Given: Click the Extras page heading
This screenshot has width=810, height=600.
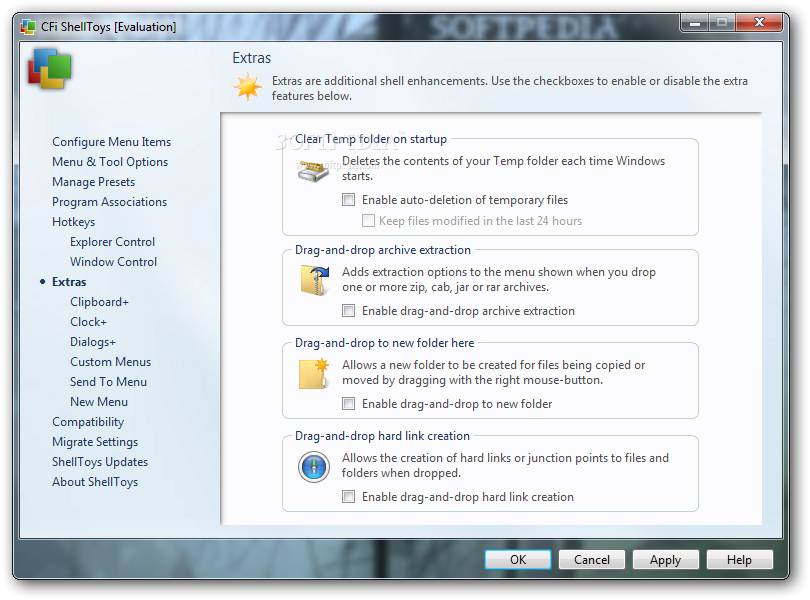Looking at the screenshot, I should click(252, 57).
